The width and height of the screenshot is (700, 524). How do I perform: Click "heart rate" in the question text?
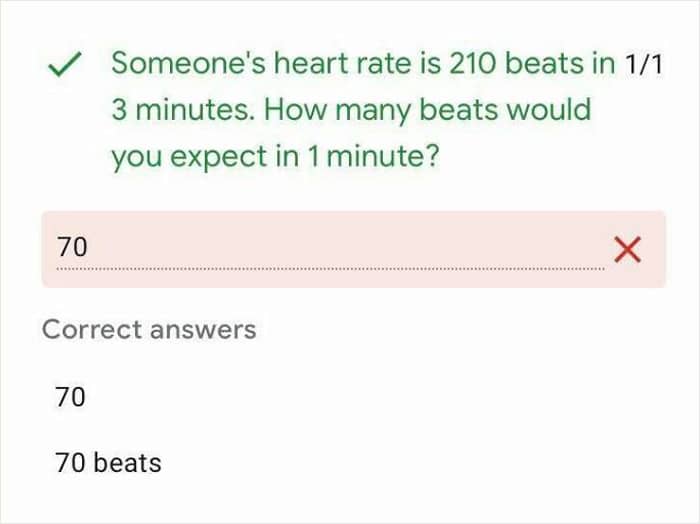(x=313, y=63)
